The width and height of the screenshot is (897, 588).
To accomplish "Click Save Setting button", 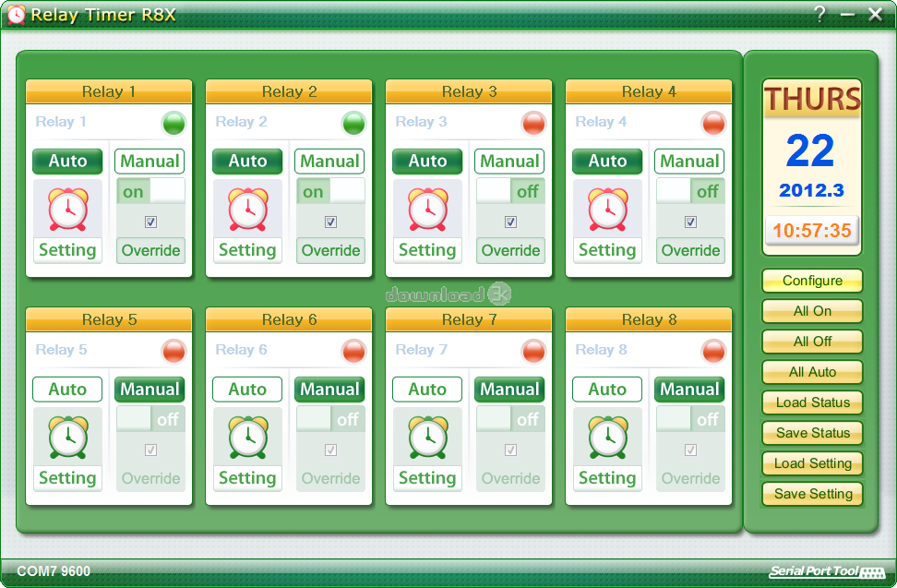I will (812, 494).
